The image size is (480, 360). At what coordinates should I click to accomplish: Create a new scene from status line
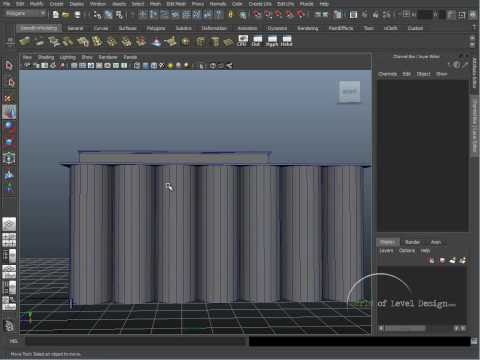point(56,14)
